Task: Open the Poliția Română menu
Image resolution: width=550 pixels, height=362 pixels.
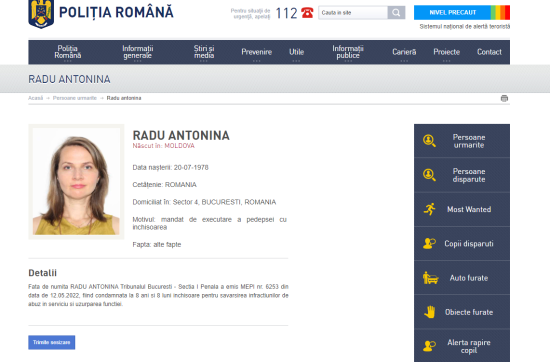Action: pyautogui.click(x=68, y=52)
